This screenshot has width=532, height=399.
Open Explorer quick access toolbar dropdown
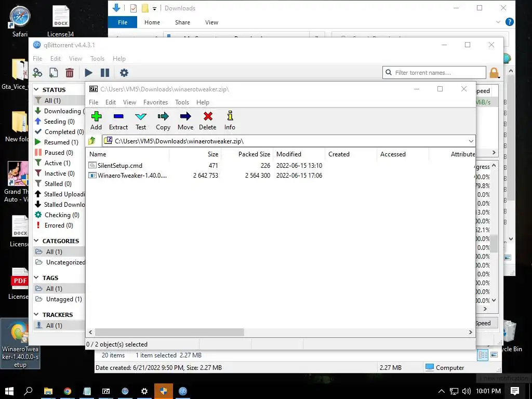point(154,8)
